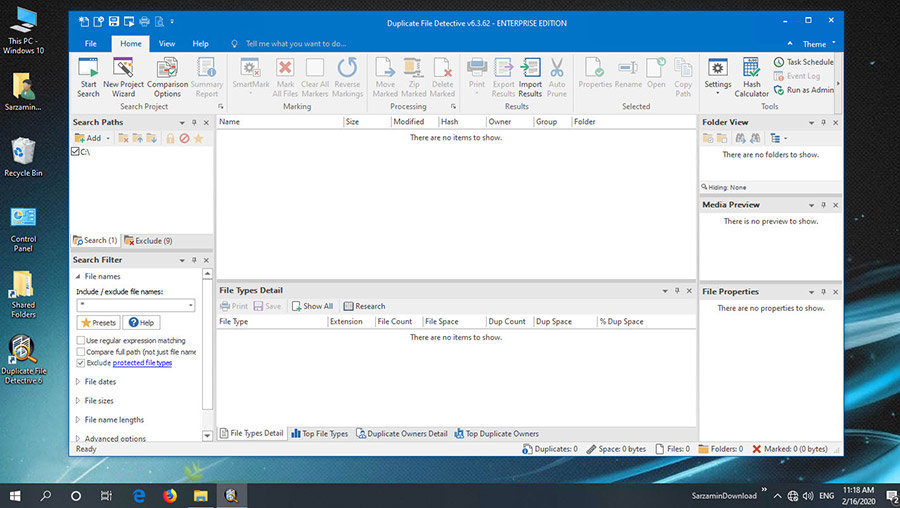Click Tell me what you want to do field
Viewport: 900px width, 508px height.
click(x=296, y=44)
